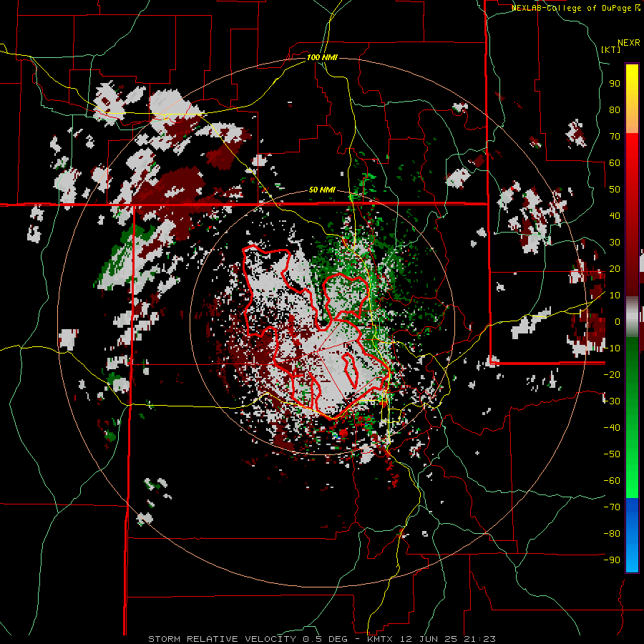The height and width of the screenshot is (644, 644).
Task: Click the '-90' velocity scale label
Action: [612, 560]
